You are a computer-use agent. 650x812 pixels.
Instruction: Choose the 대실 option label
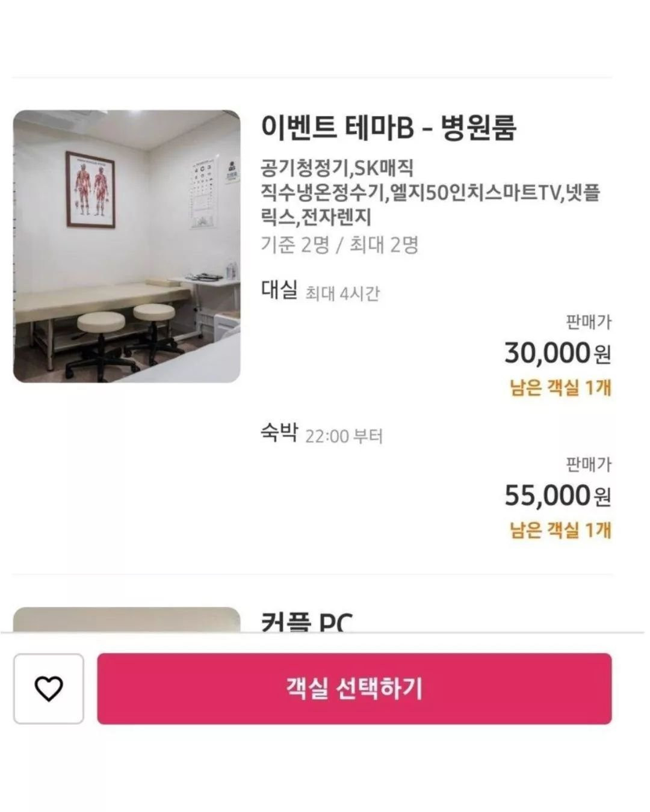click(279, 290)
